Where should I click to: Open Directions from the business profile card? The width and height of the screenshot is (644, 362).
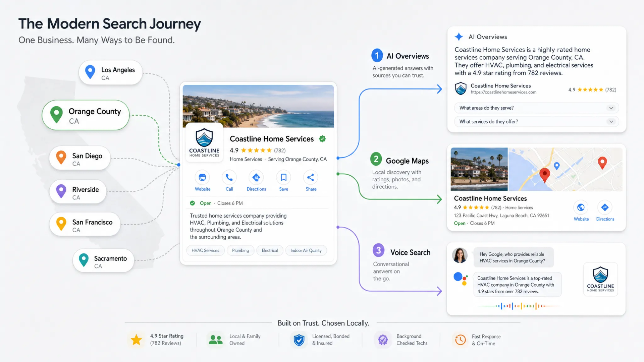point(256,177)
